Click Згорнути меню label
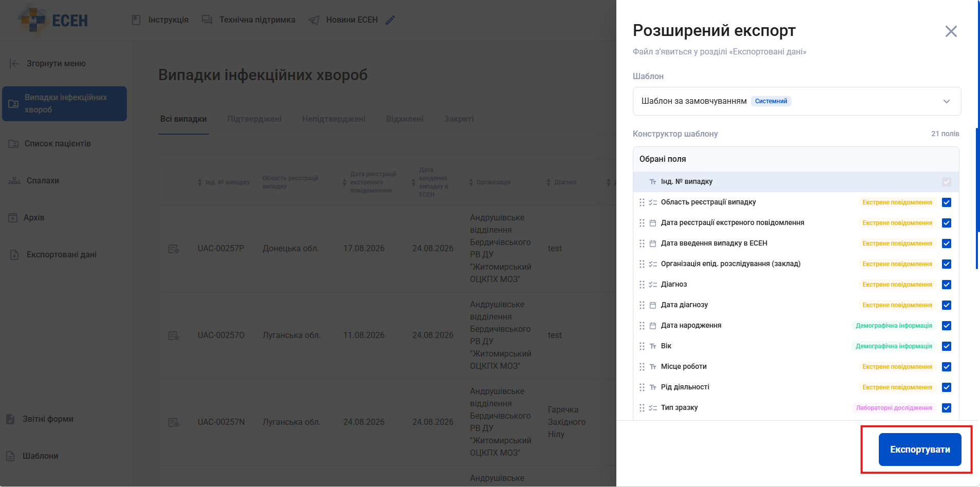Viewport: 980px width, 487px height. (x=56, y=64)
